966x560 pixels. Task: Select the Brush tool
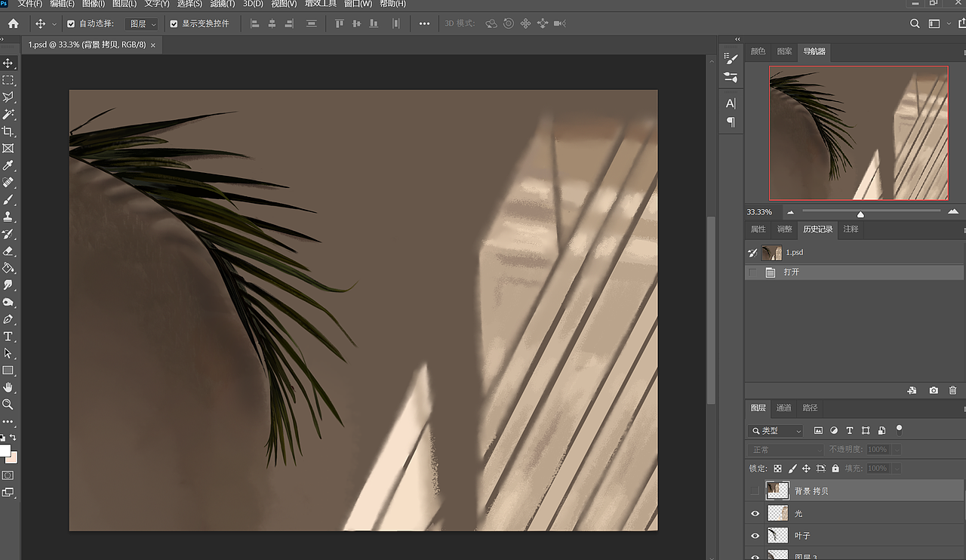8,200
